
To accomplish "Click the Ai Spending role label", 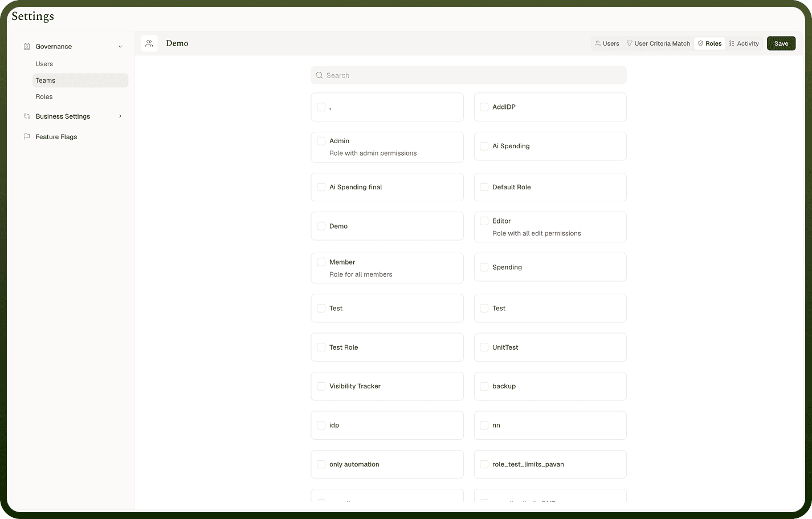I will (511, 146).
